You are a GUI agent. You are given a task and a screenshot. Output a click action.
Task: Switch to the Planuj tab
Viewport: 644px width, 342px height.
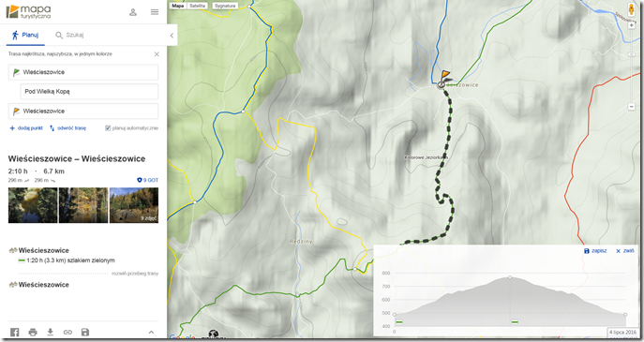[25, 35]
